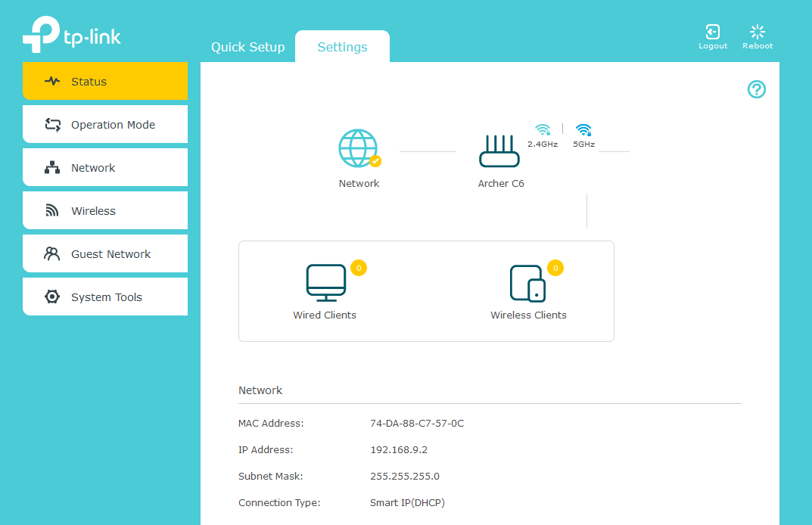Screen dimensions: 812x525
Task: Expand the Wireless sidebar section
Action: coord(105,211)
